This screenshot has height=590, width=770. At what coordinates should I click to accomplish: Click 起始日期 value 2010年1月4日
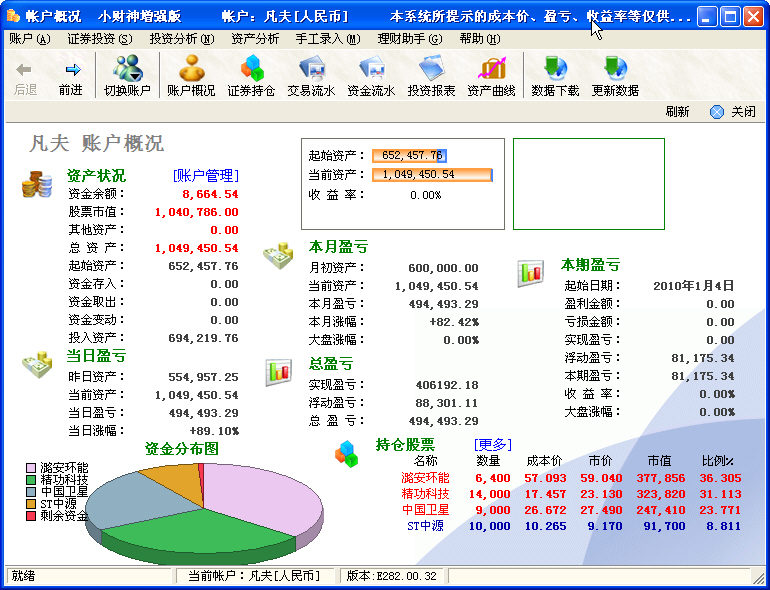click(693, 286)
